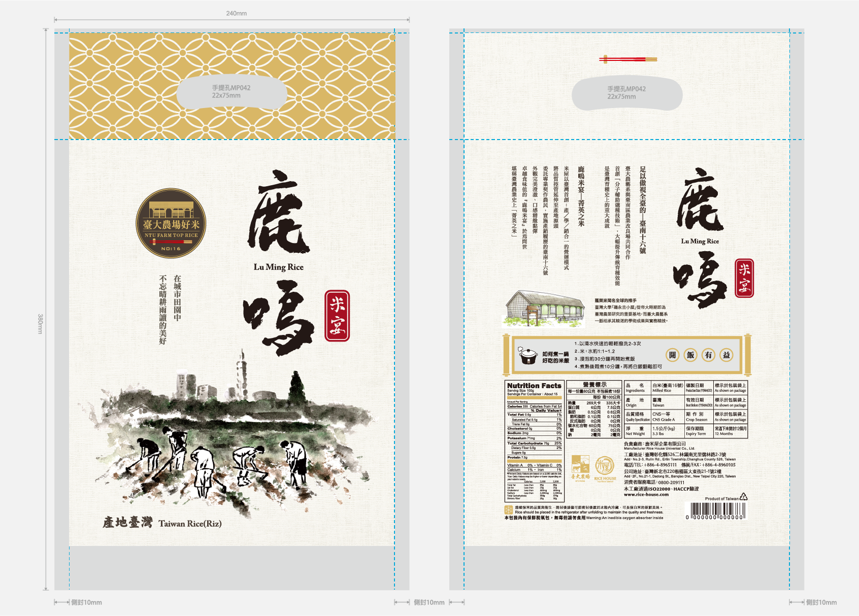Click the 有 circle icon
Image resolution: width=859 pixels, height=616 pixels.
(x=709, y=355)
